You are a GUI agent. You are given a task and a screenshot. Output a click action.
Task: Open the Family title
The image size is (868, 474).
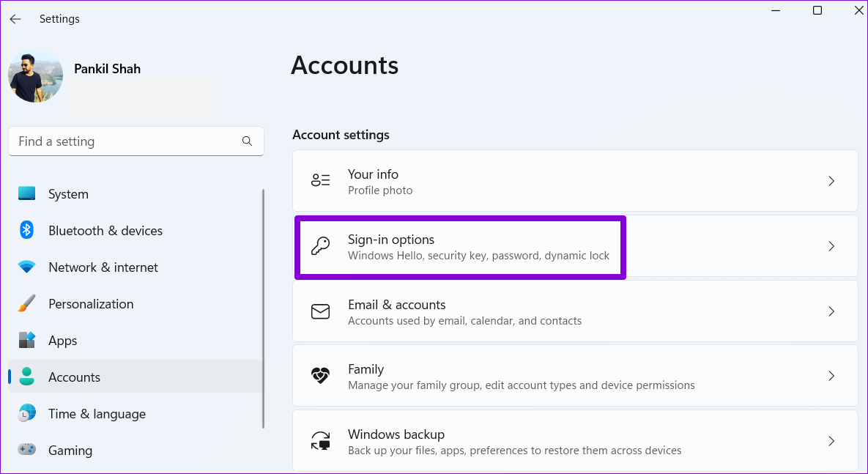point(366,369)
